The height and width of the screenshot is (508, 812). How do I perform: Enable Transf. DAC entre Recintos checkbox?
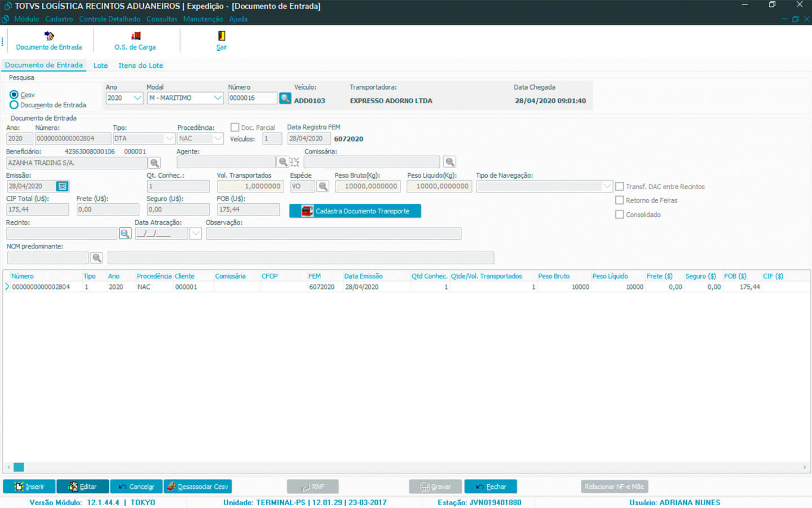(620, 187)
